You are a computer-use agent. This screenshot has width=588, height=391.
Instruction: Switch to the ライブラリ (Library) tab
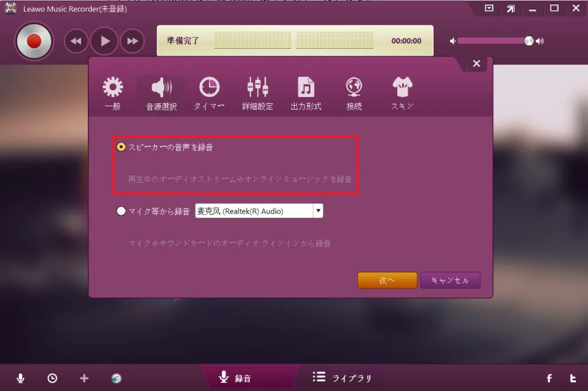pyautogui.click(x=341, y=378)
